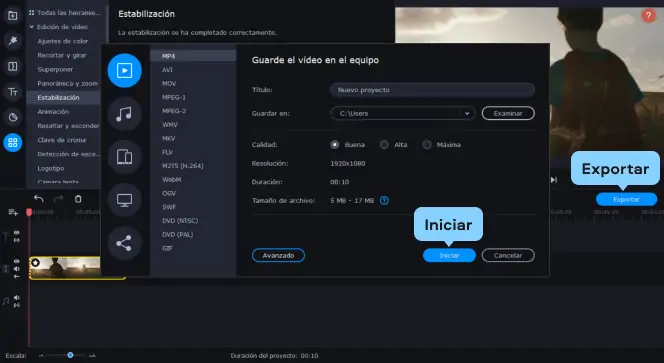Viewport: 664px width, 363px height.
Task: Click the Iniciar button
Action: pos(449,255)
